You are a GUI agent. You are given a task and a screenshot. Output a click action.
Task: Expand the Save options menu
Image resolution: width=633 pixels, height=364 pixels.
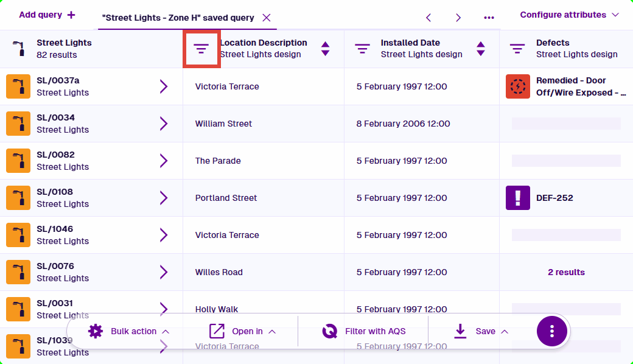point(481,331)
